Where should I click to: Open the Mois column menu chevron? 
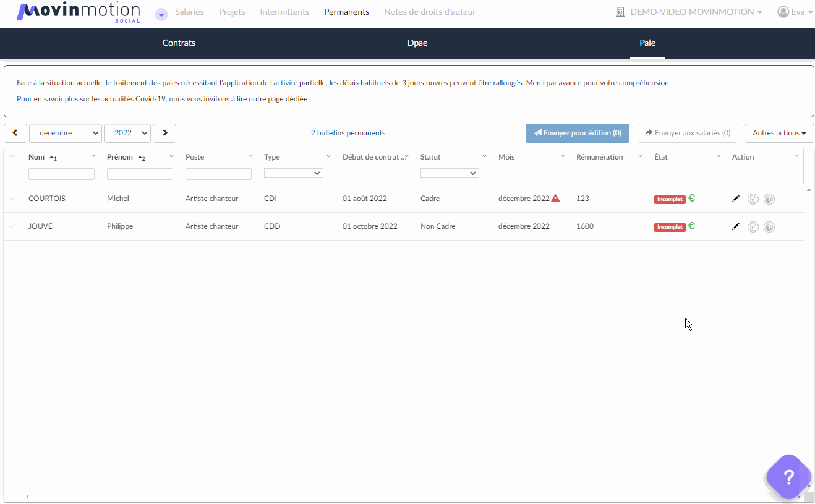(x=563, y=156)
